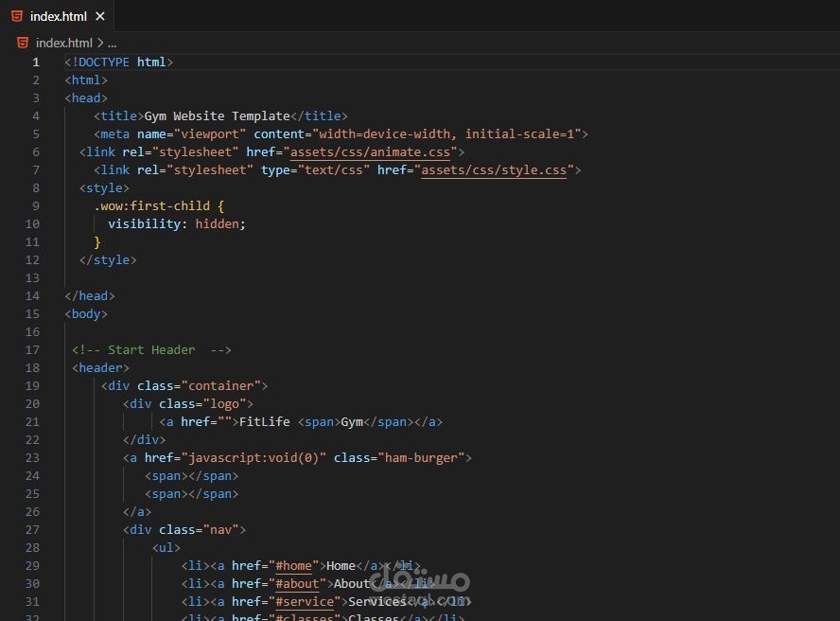Image resolution: width=840 pixels, height=621 pixels.
Task: Click the viewport meta tag content value
Action: (x=446, y=134)
